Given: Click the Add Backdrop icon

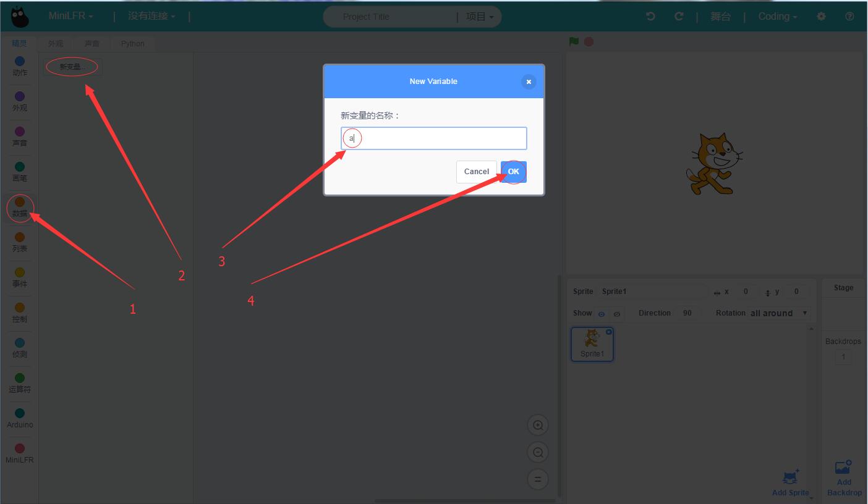Looking at the screenshot, I should click(x=843, y=467).
